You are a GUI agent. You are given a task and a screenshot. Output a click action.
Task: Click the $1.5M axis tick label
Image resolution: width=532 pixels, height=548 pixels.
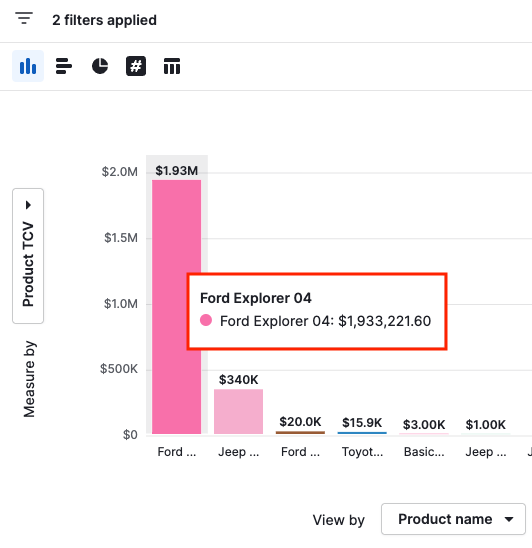pyautogui.click(x=121, y=238)
